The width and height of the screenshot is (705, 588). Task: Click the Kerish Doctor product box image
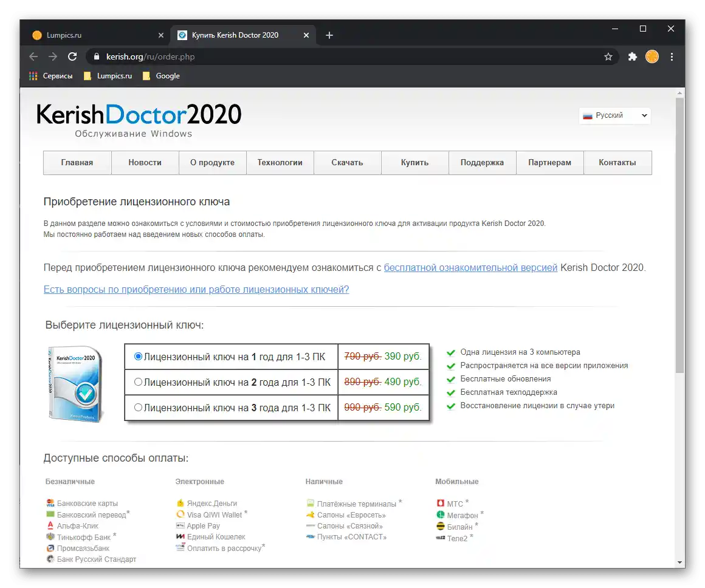[75, 383]
